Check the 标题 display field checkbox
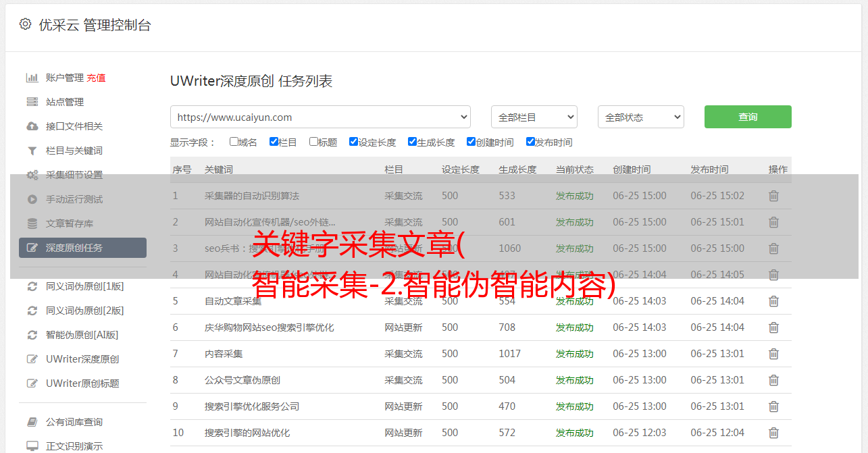868x453 pixels. (x=313, y=142)
